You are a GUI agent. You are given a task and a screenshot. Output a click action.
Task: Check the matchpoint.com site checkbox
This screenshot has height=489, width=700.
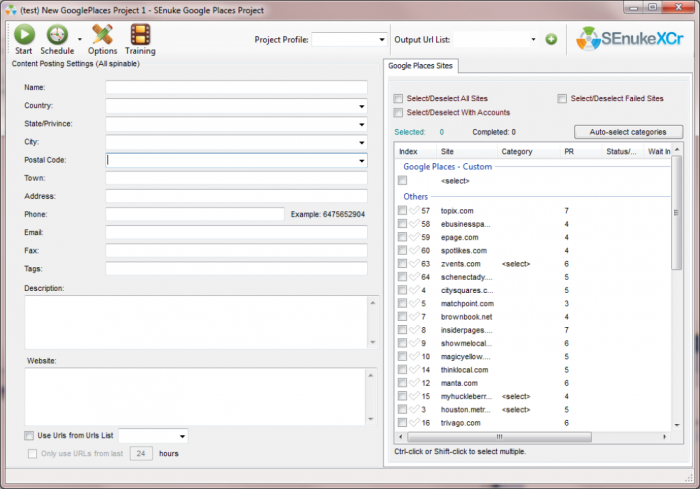(x=402, y=303)
